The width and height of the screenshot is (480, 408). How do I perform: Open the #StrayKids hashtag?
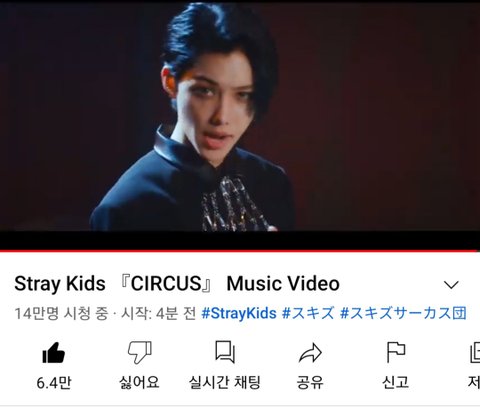coord(239,313)
